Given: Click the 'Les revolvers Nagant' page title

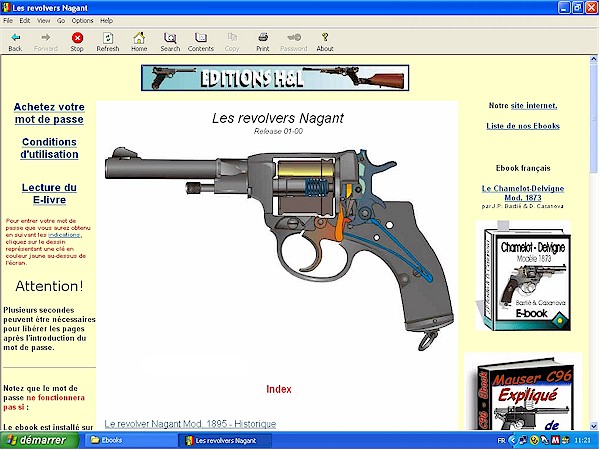Looking at the screenshot, I should 278,118.
